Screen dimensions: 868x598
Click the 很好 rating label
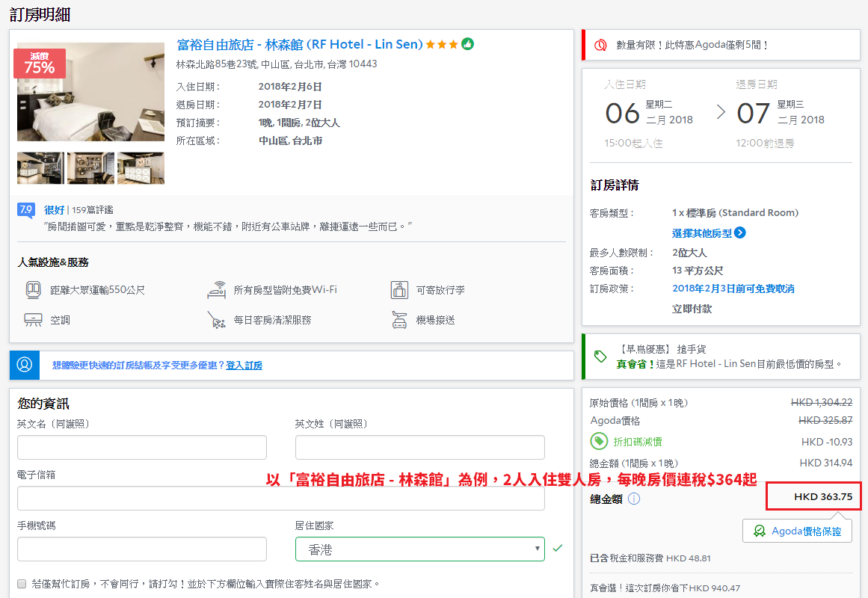(x=55, y=210)
